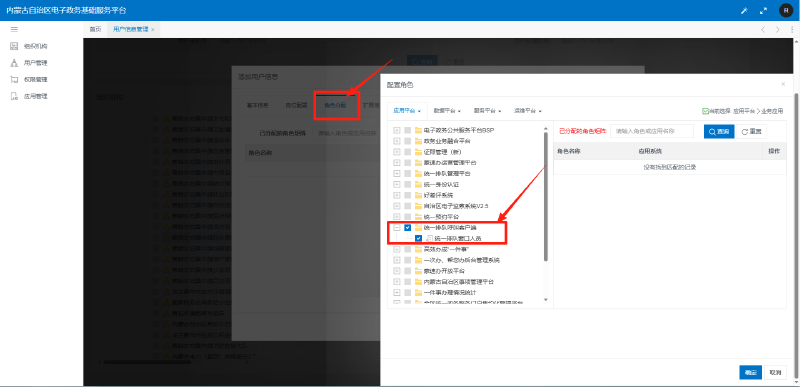Open 应用管理 icon in the sidebar
This screenshot has height=387, width=800.
(x=14, y=96)
